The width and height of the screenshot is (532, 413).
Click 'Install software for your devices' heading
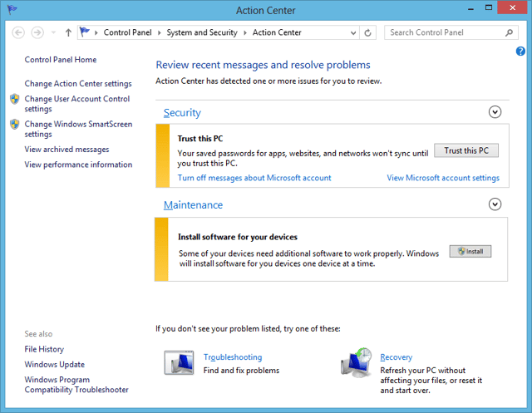point(238,237)
